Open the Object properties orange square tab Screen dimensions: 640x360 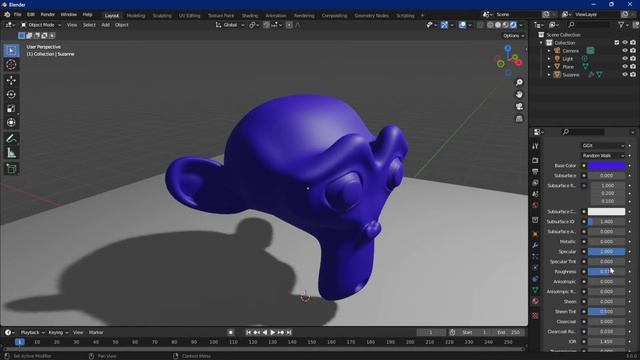coord(535,234)
